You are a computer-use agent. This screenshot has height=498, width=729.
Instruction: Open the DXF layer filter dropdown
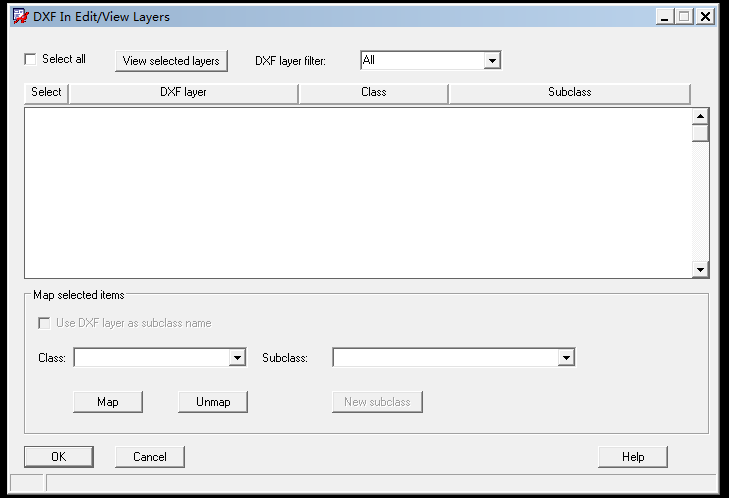(492, 60)
